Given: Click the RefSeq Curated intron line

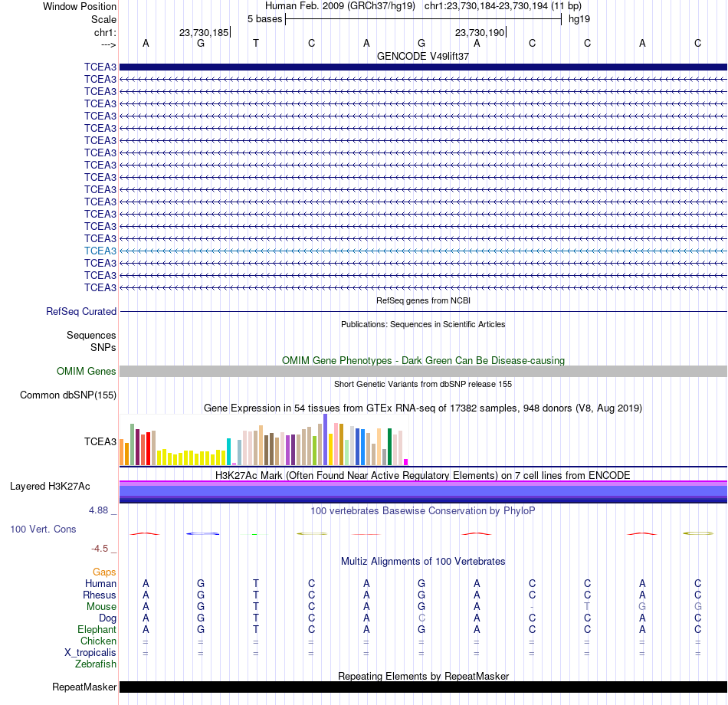Looking at the screenshot, I should coord(423,311).
